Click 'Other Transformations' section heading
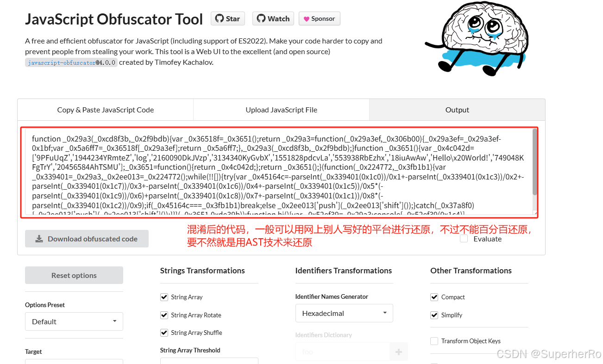Image resolution: width=603 pixels, height=364 pixels. (471, 271)
